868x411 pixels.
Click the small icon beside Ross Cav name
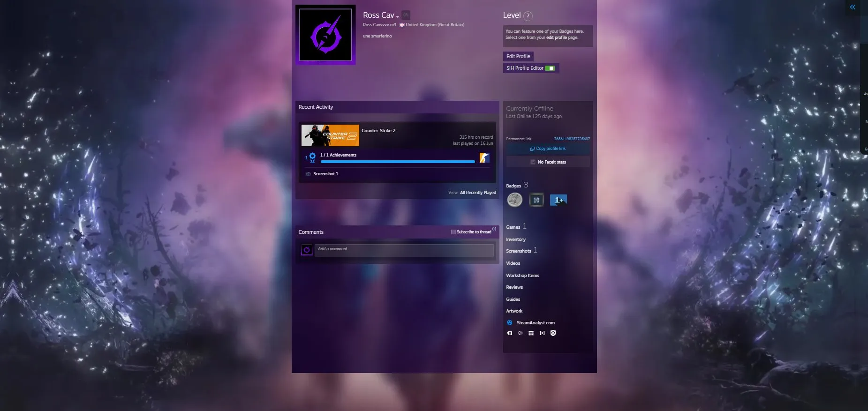tap(406, 15)
